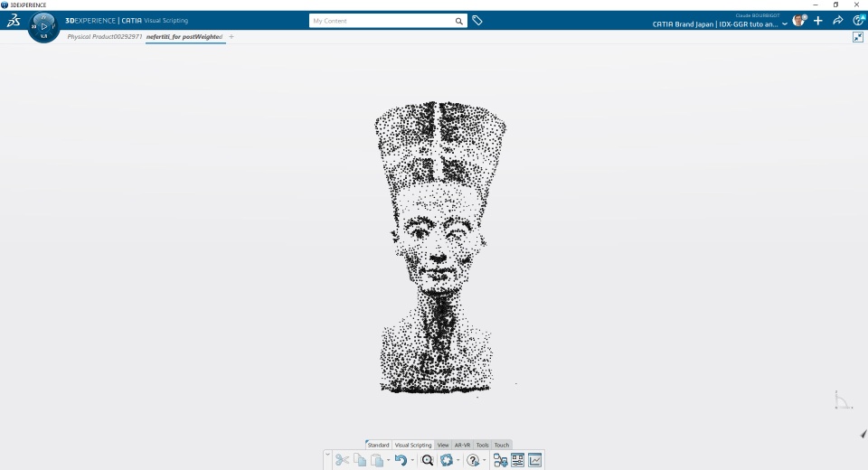The image size is (868, 470).
Task: Click the magnifier search-in-view icon
Action: tap(428, 460)
